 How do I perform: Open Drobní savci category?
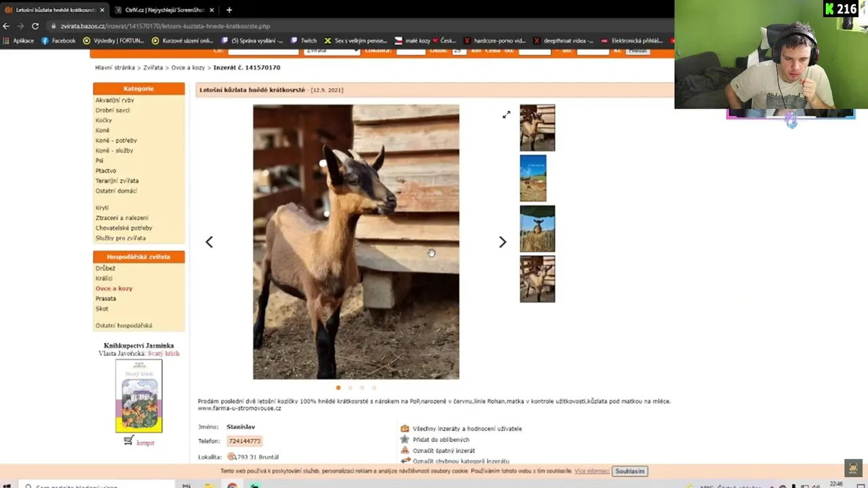tap(113, 110)
